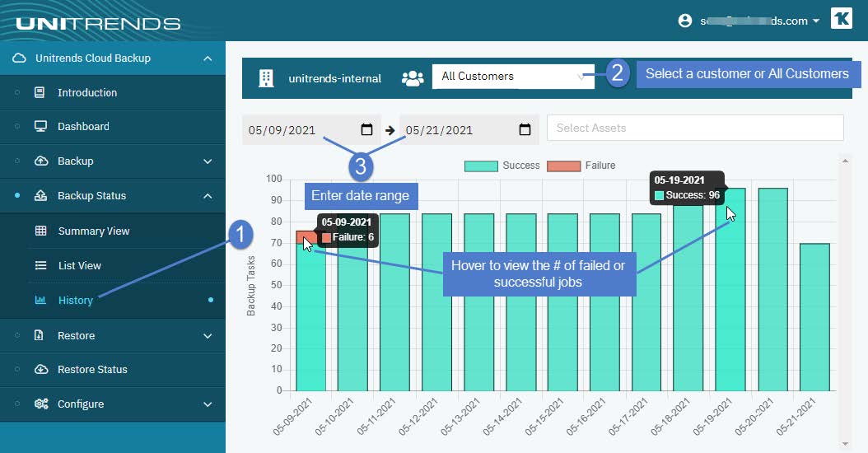The width and height of the screenshot is (868, 453).
Task: Click the cloud icon beside Unitrends Cloud Backup
Action: pyautogui.click(x=20, y=58)
